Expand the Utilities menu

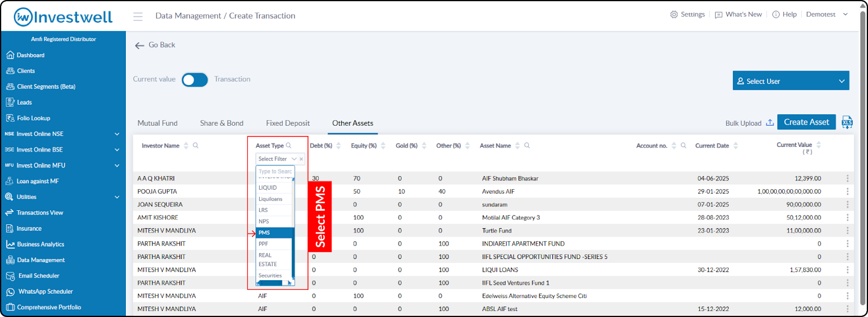[x=117, y=197]
